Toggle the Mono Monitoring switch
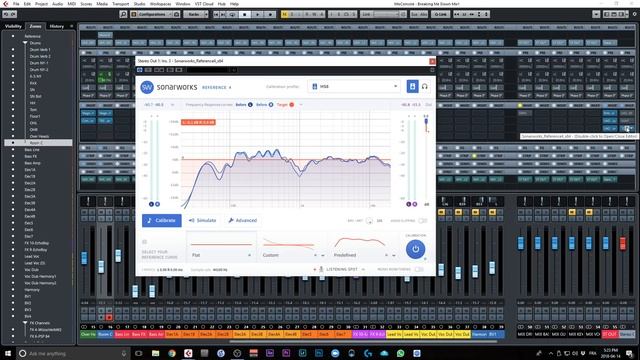The width and height of the screenshot is (640, 360). click(x=419, y=269)
